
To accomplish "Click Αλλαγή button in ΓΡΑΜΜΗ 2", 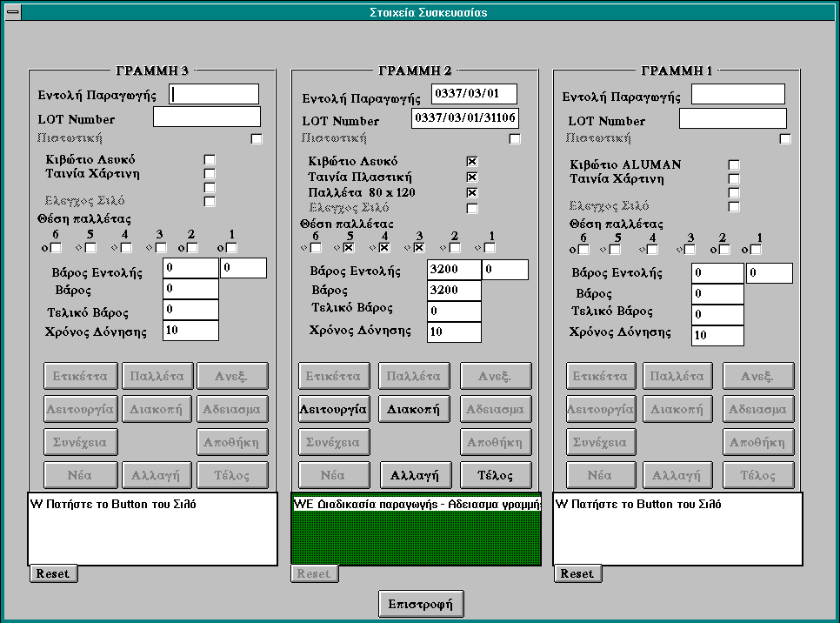I will tap(416, 476).
